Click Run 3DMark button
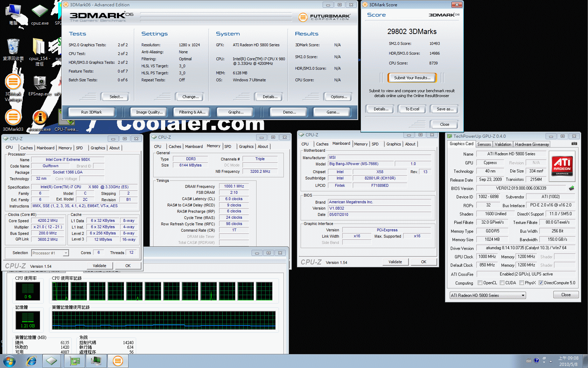Screen dimensions: 588x368 pyautogui.click(x=92, y=112)
